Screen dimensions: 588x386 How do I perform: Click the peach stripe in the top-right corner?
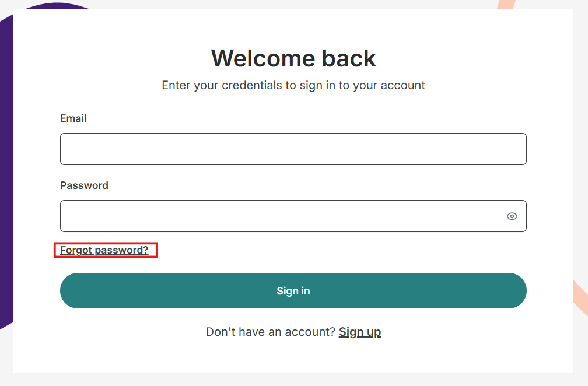(x=503, y=5)
